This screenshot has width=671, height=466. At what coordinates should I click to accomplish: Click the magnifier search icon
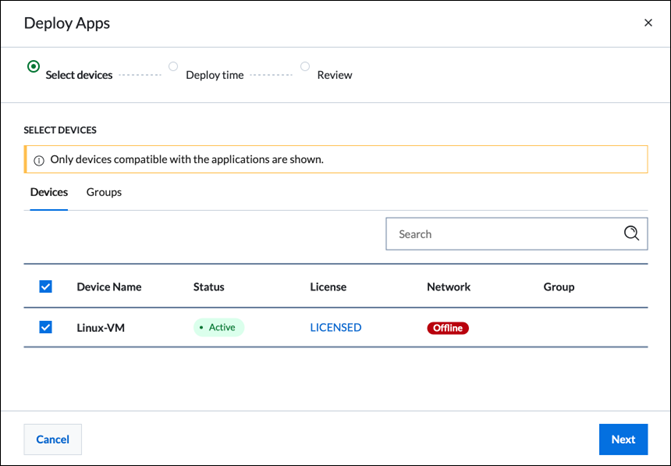(x=631, y=233)
